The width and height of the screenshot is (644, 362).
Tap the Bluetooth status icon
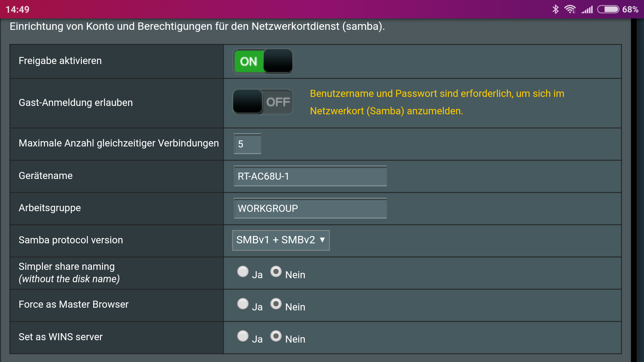pyautogui.click(x=555, y=9)
